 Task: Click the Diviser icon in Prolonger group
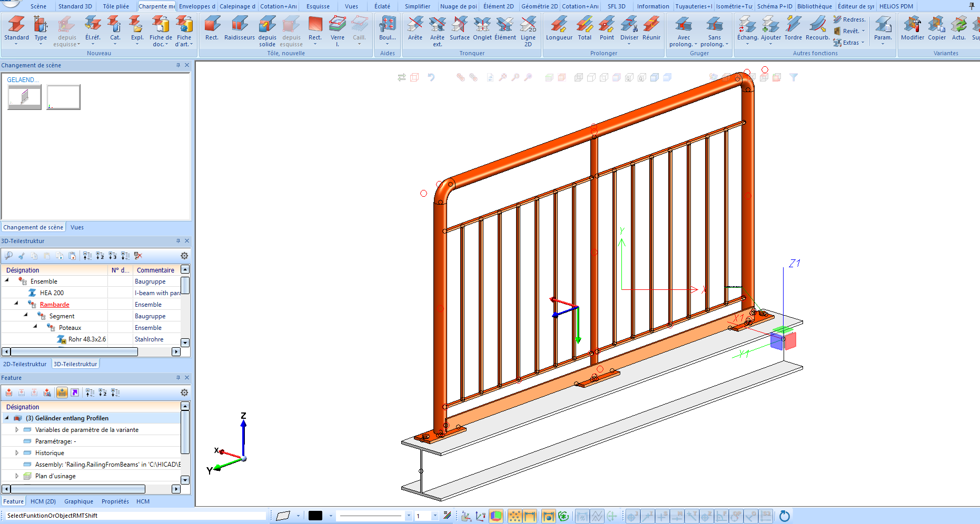pyautogui.click(x=629, y=29)
